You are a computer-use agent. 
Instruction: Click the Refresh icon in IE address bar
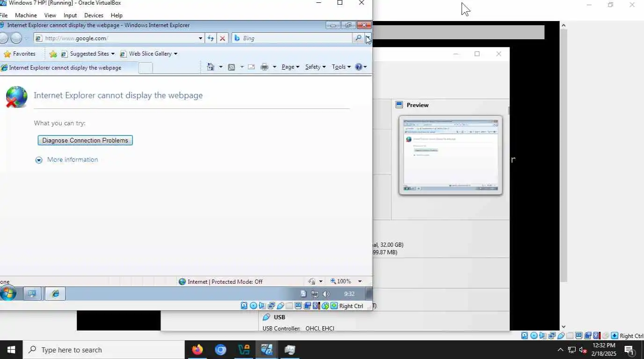(x=211, y=38)
